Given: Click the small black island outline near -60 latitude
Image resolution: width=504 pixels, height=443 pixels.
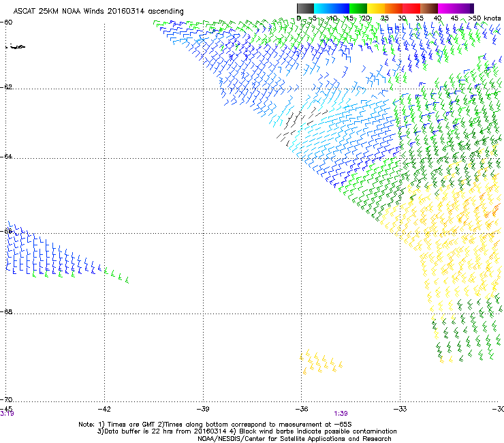Looking at the screenshot, I should point(16,47).
